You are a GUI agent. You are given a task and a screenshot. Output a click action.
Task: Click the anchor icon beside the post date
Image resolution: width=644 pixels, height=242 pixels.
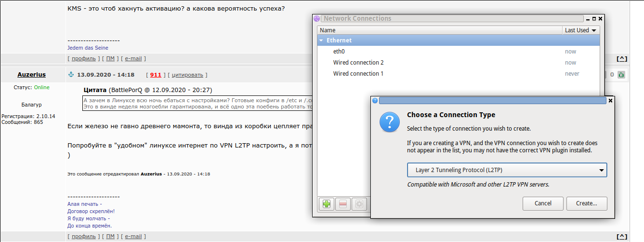(x=71, y=75)
